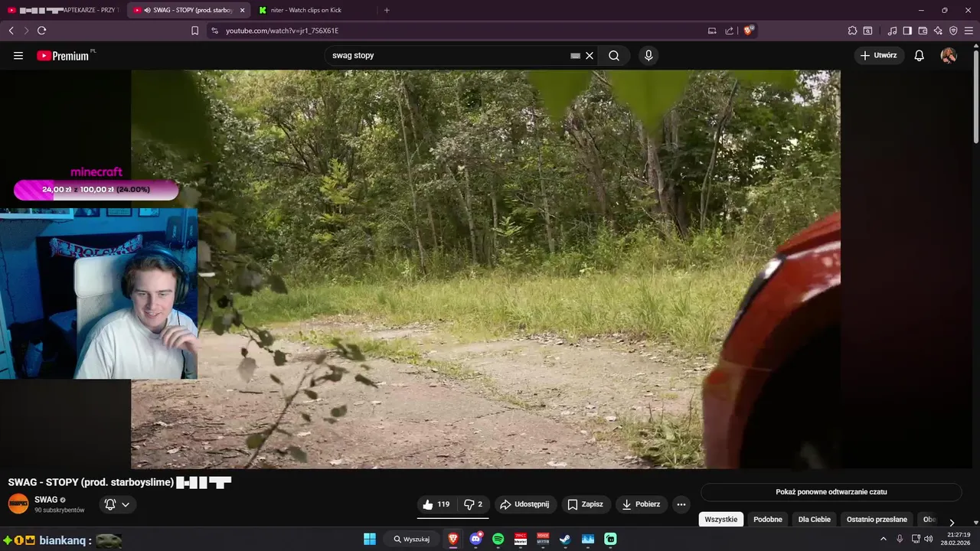Submit search with the magnifier button
This screenshot has width=980, height=551.
614,56
